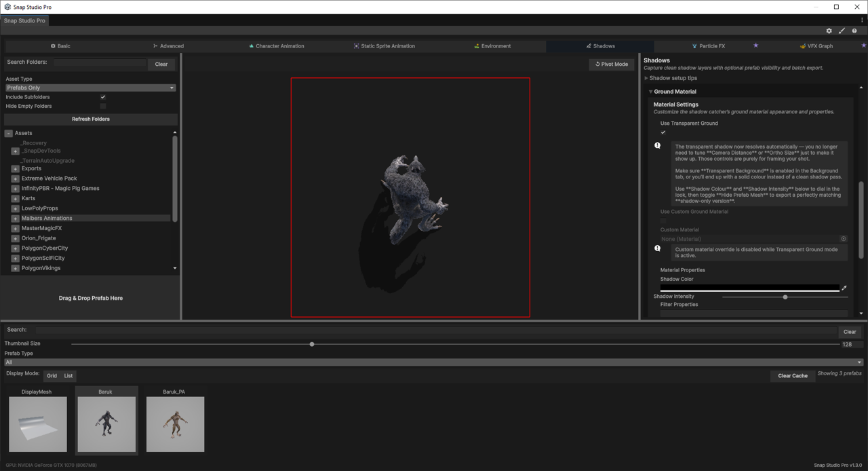
Task: Tick the Use Custom Ground Material checkbox
Action: (663, 221)
